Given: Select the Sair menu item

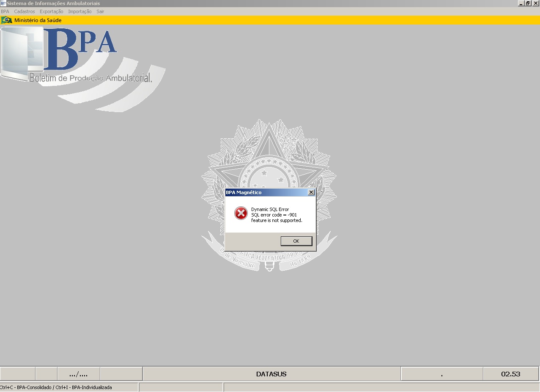Looking at the screenshot, I should (100, 11).
